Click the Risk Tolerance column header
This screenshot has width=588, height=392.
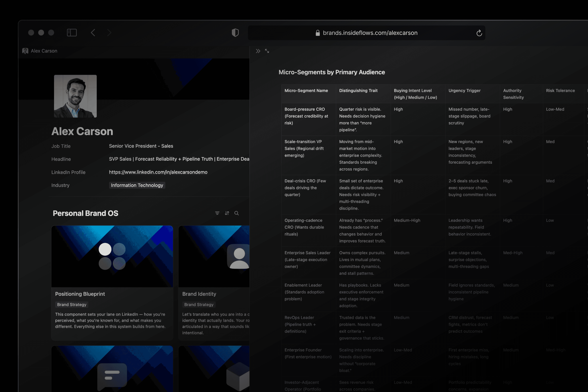pos(560,90)
